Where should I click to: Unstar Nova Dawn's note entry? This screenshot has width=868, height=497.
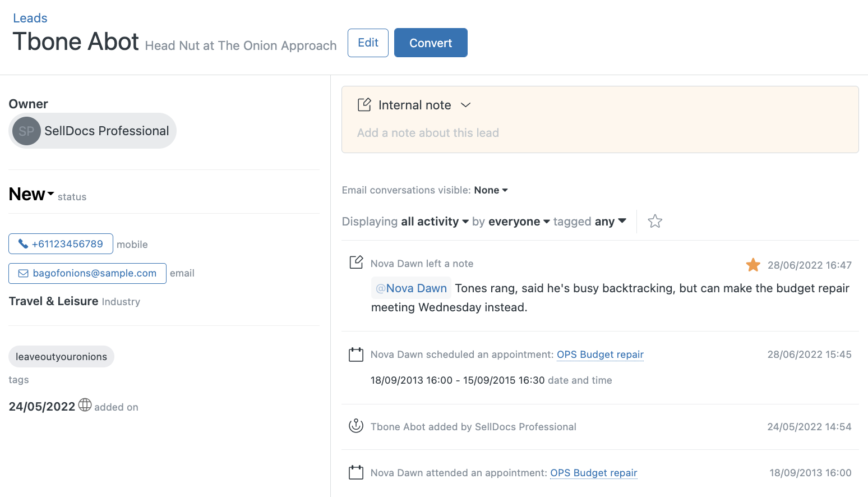pos(753,264)
